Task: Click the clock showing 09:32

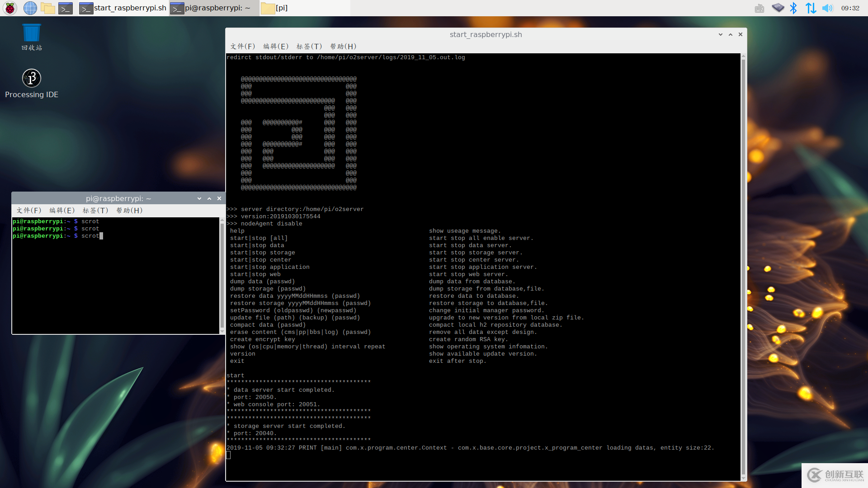Action: (850, 8)
